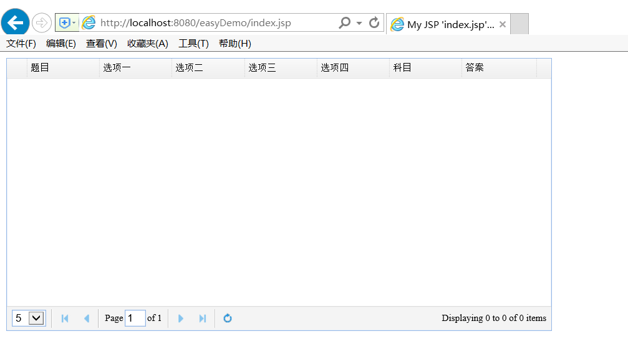Close the My JSP 'index.jsp' tab
628x364 pixels.
pos(503,24)
